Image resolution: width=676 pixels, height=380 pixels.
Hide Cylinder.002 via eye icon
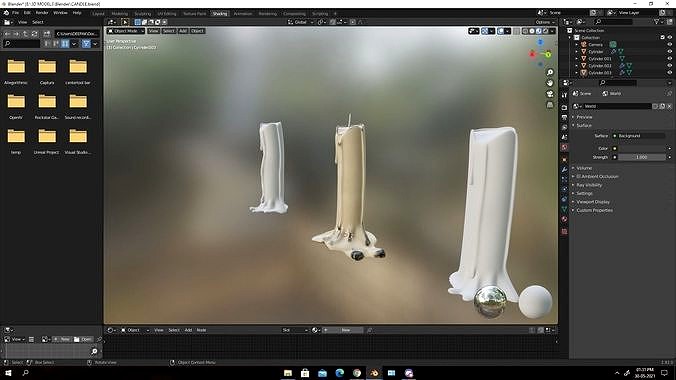tap(670, 66)
